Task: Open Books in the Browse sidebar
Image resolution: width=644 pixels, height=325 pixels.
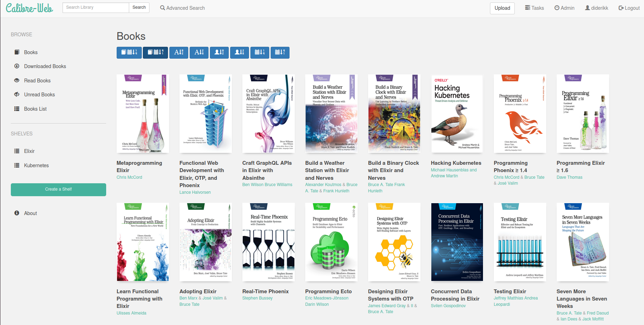Action: 31,52
